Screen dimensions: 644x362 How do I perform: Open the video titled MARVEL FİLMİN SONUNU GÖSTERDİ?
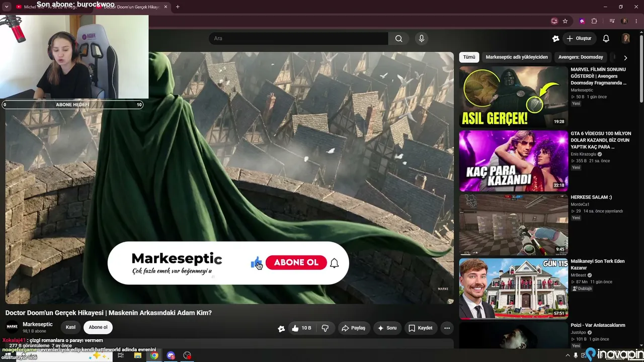[598, 76]
